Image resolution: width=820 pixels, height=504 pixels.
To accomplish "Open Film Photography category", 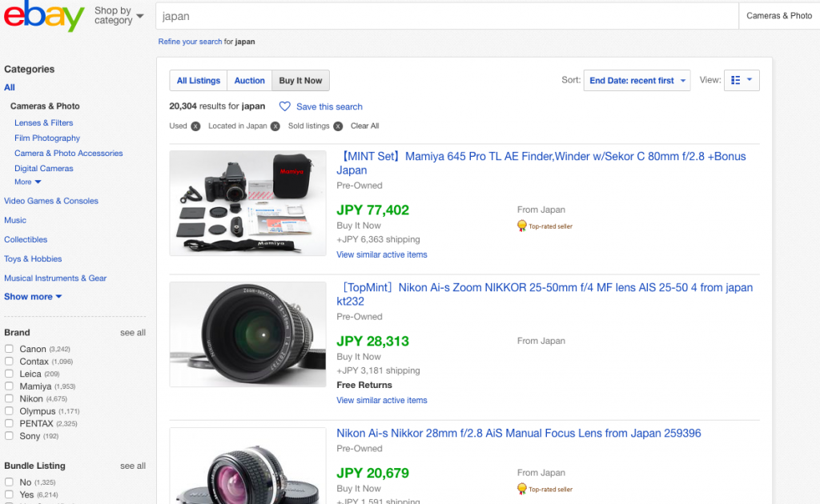I will 47,138.
